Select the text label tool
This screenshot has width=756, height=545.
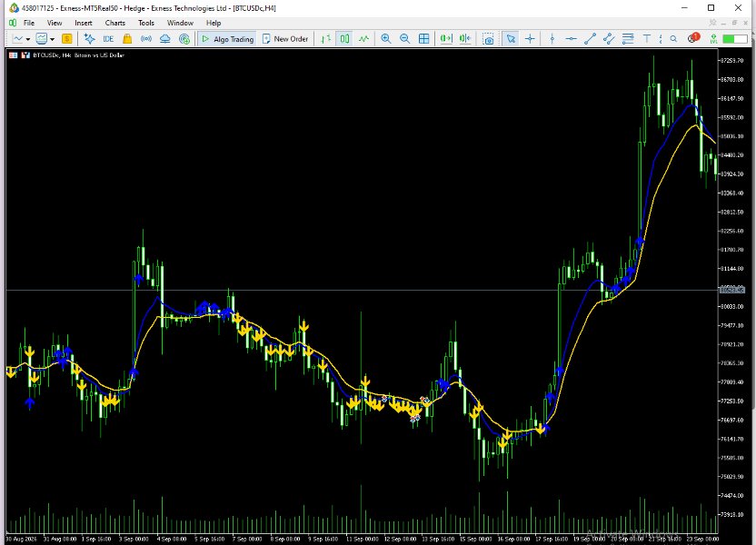pos(647,38)
